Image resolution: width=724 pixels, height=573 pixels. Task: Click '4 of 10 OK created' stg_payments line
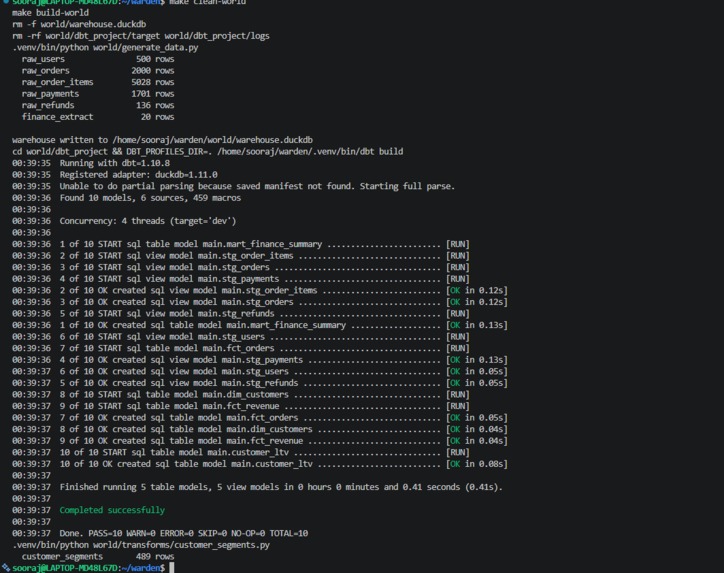(x=260, y=360)
